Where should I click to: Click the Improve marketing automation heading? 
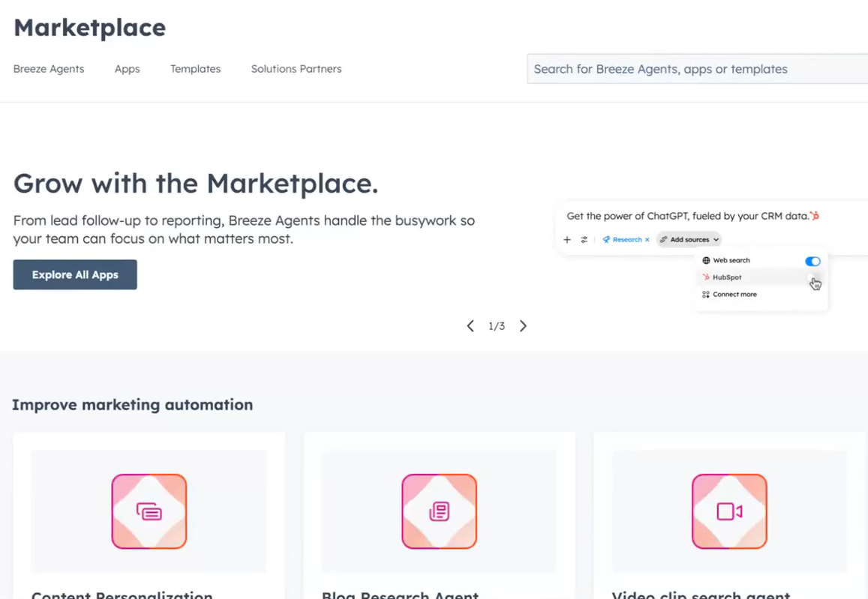(132, 405)
